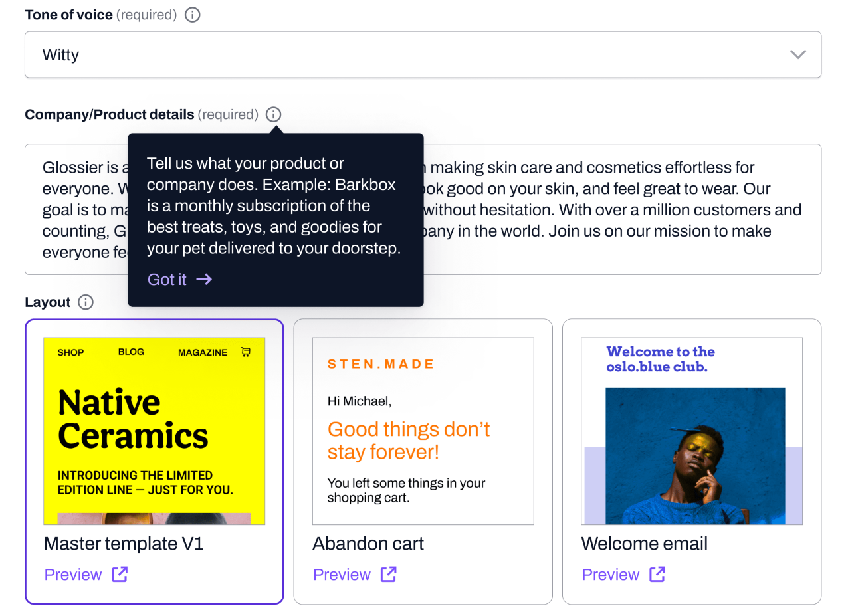Open Preview link for Master template V1
The width and height of the screenshot is (844, 616).
pos(86,575)
